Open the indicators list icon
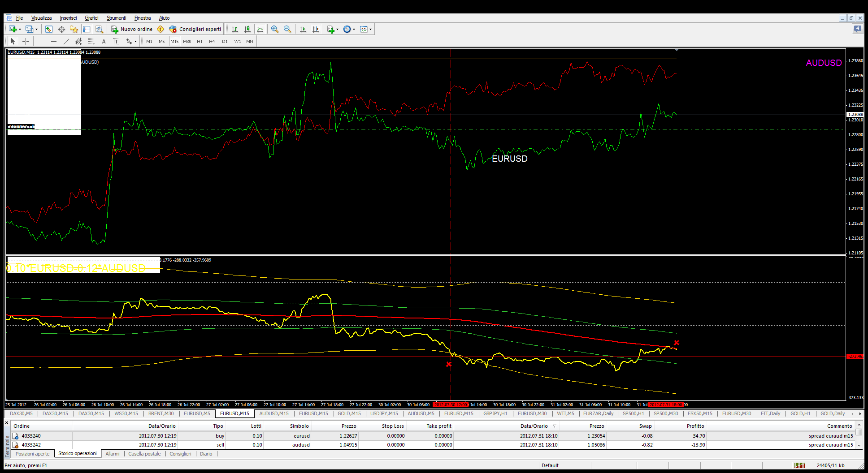 click(x=330, y=29)
